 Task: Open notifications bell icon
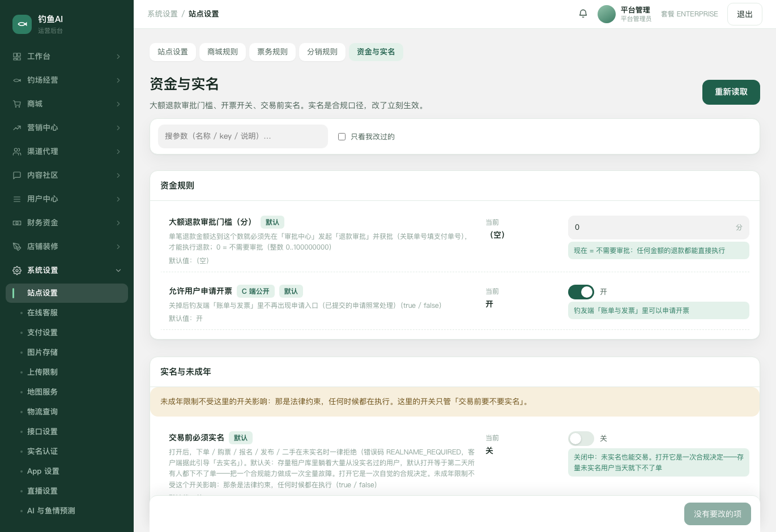point(583,14)
